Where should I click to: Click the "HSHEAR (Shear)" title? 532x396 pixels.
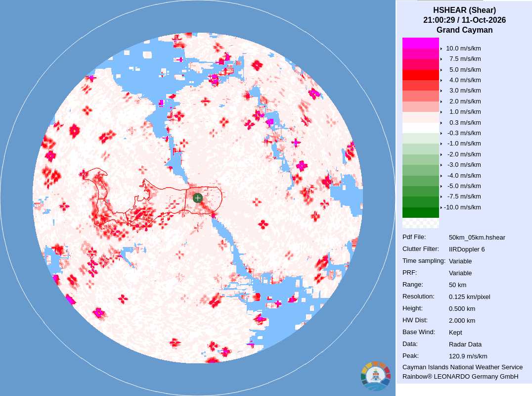464,10
